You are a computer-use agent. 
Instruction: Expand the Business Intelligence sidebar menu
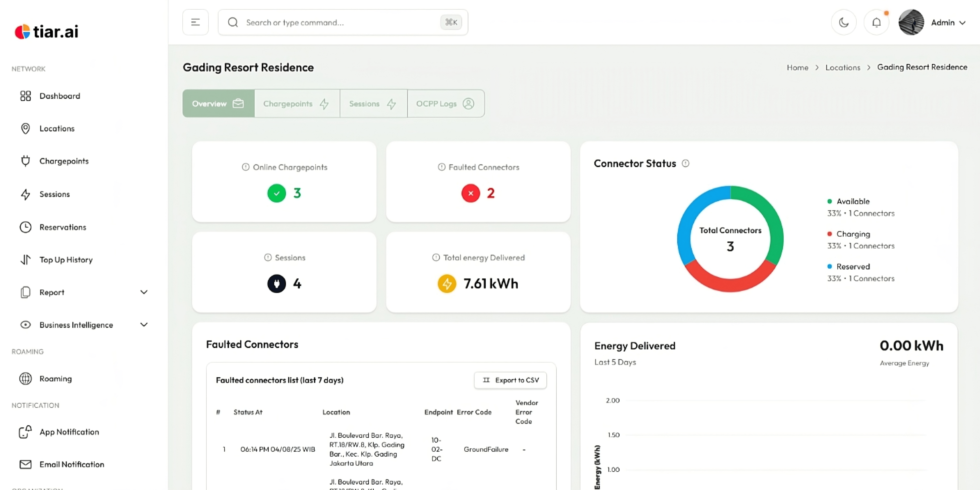click(x=143, y=325)
